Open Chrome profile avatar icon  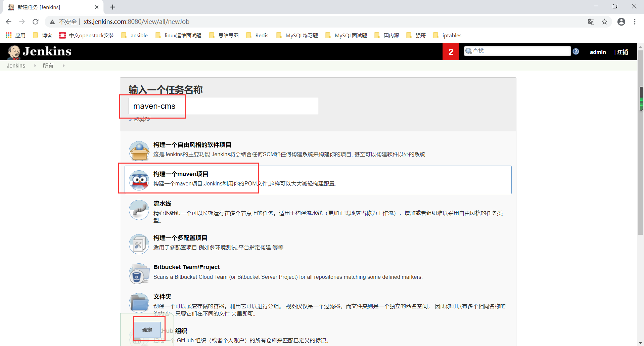point(621,22)
